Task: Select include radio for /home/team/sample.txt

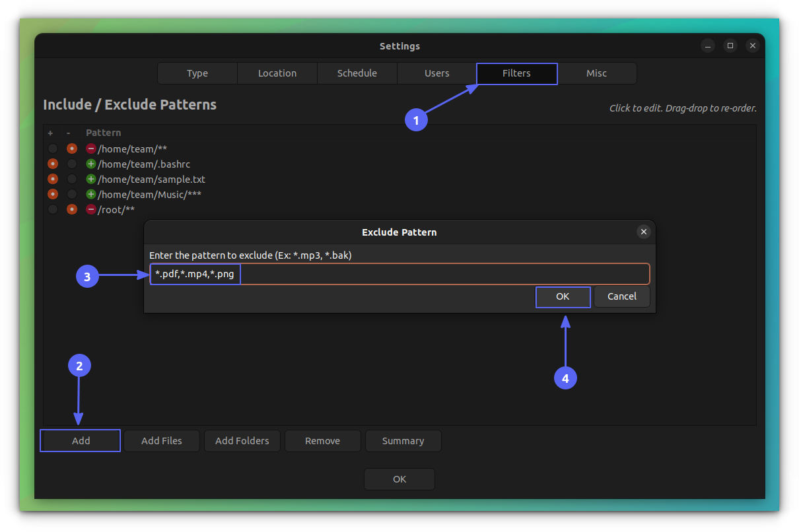Action: (x=53, y=179)
